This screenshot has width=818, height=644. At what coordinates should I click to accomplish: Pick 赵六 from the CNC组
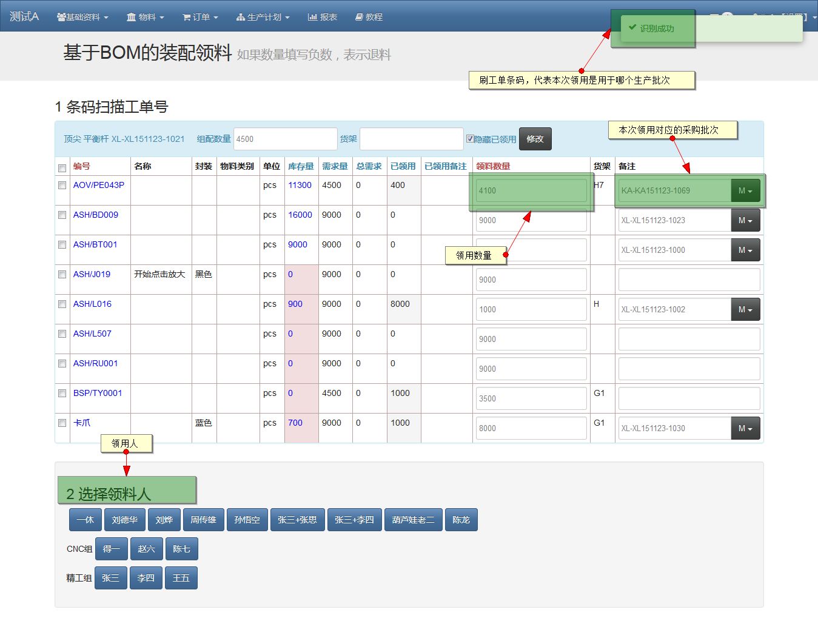pos(146,549)
